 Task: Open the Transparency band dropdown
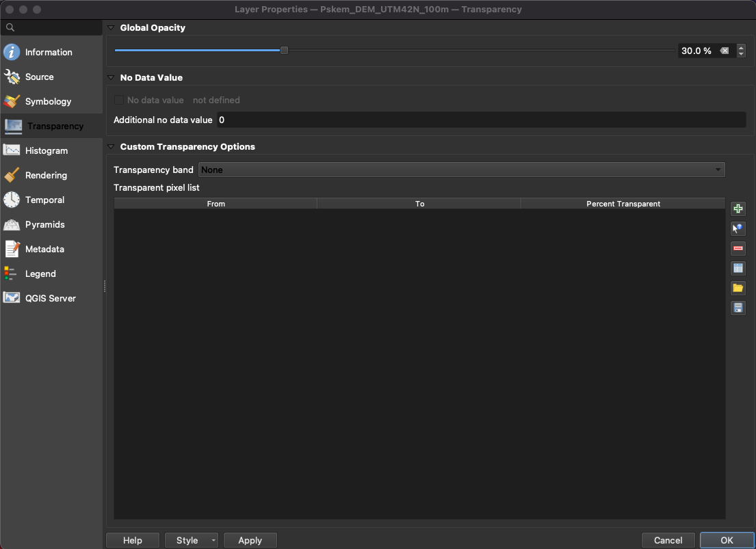coord(461,170)
